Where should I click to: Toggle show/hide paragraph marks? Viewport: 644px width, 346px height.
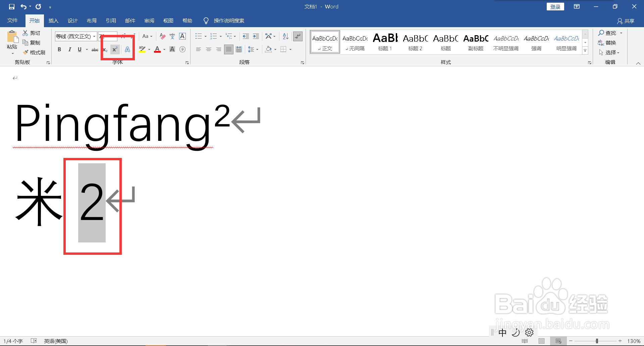[298, 36]
